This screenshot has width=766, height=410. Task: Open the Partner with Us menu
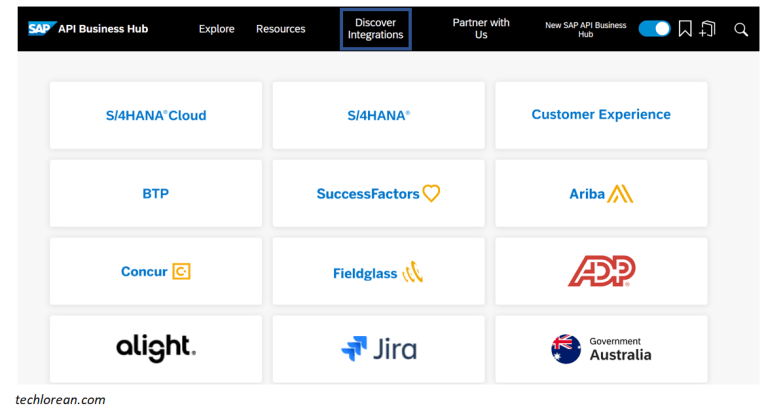tap(481, 29)
